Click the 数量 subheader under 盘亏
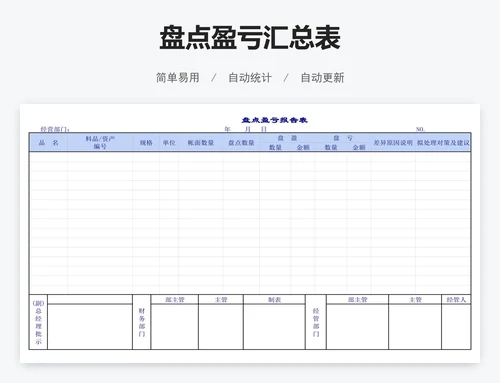This screenshot has width=500, height=383. coord(331,147)
